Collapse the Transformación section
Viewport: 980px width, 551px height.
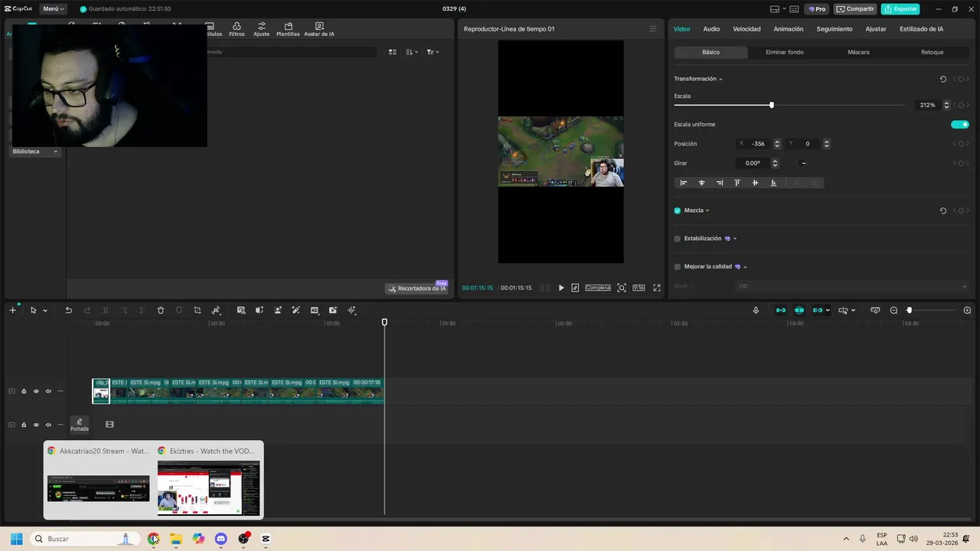(720, 79)
